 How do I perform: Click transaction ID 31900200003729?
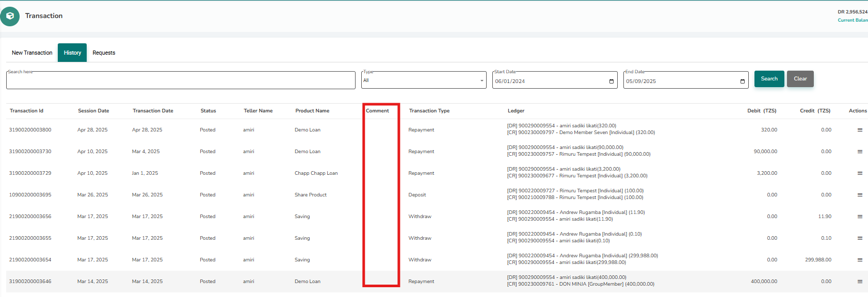pos(30,173)
